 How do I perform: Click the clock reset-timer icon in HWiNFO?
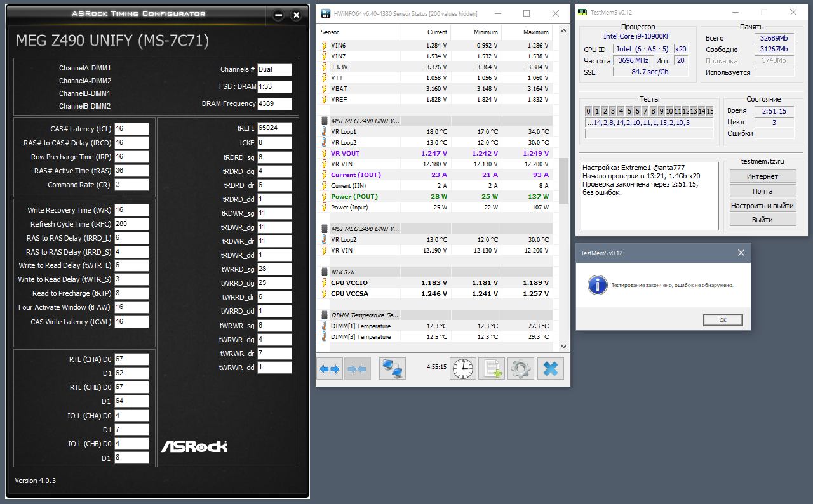click(x=463, y=369)
